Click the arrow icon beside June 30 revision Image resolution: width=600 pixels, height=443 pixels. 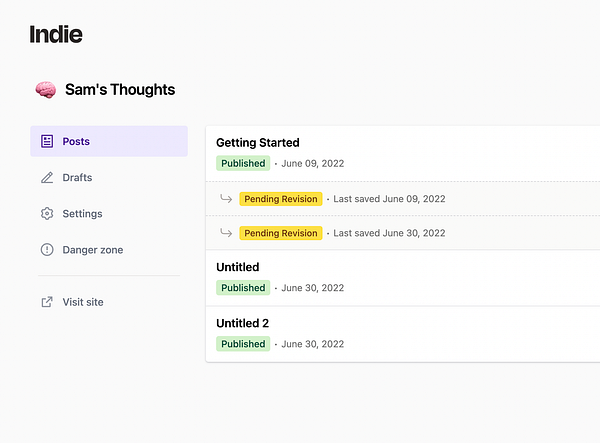pos(226,233)
